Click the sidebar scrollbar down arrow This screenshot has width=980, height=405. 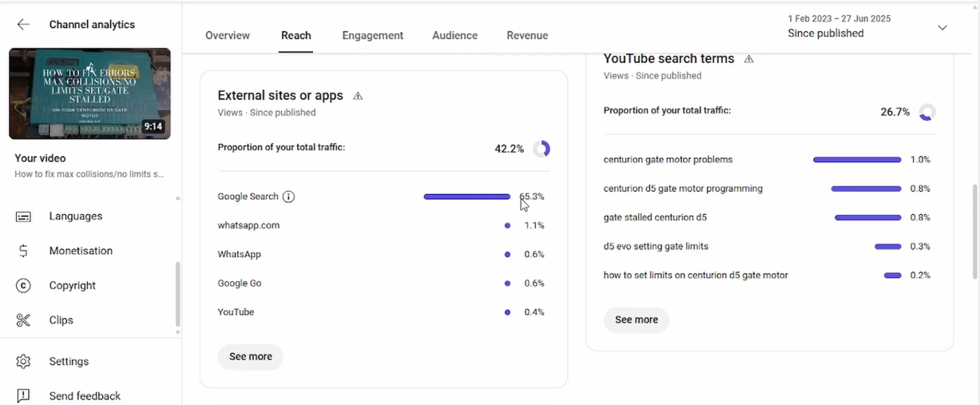point(177,332)
